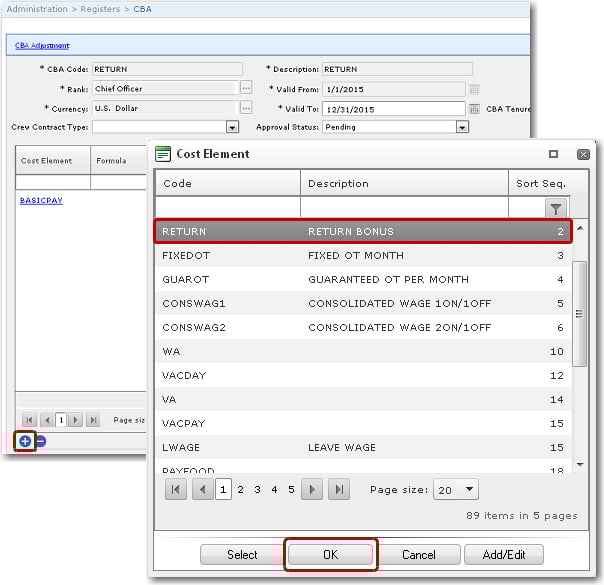The image size is (604, 585).
Task: Open the Valid From calendar picker
Action: point(474,89)
